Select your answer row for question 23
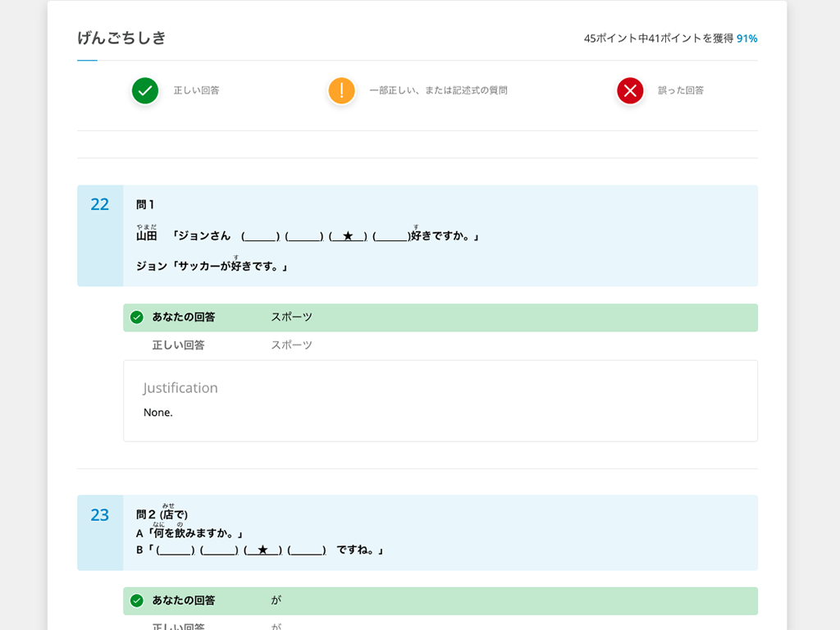 441,600
